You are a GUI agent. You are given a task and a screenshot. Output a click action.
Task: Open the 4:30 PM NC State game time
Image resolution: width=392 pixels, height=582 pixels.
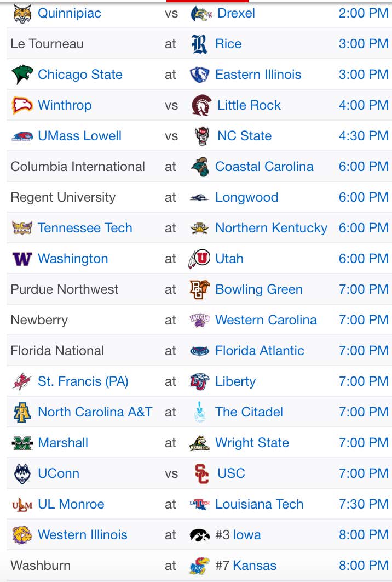364,136
